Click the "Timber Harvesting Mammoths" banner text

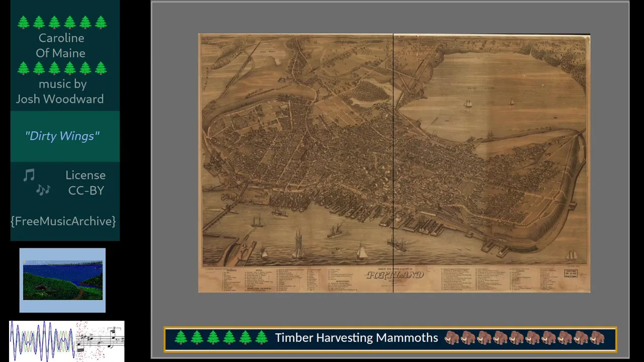pos(356,338)
